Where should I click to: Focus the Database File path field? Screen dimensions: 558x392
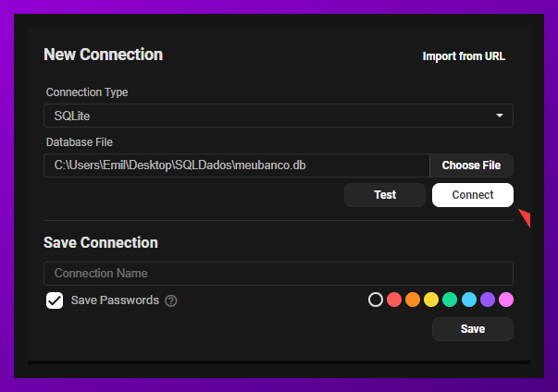(237, 165)
